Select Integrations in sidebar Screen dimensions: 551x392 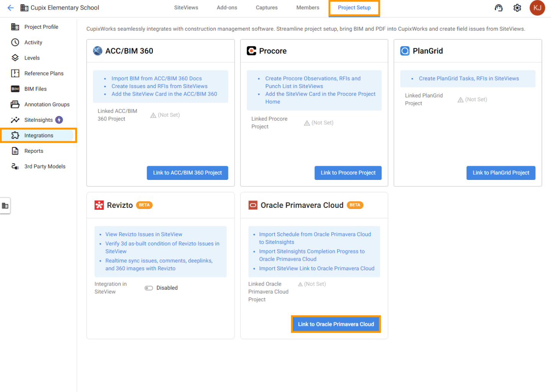click(x=39, y=136)
